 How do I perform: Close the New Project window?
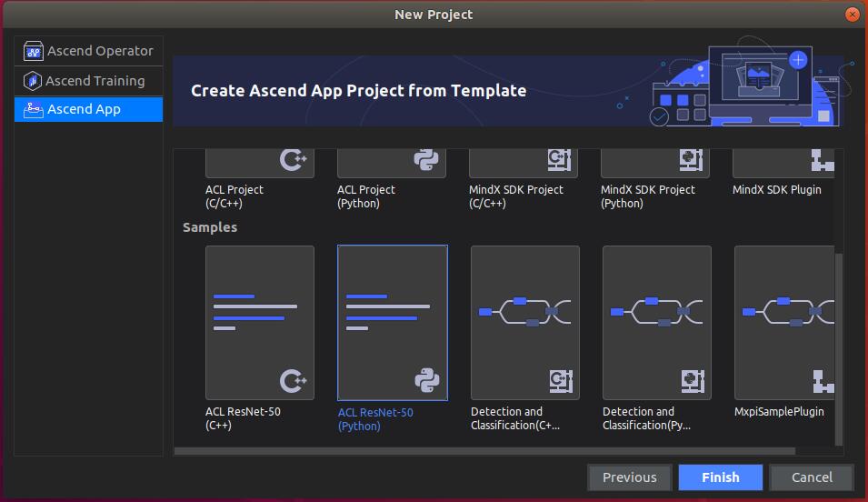(x=853, y=15)
